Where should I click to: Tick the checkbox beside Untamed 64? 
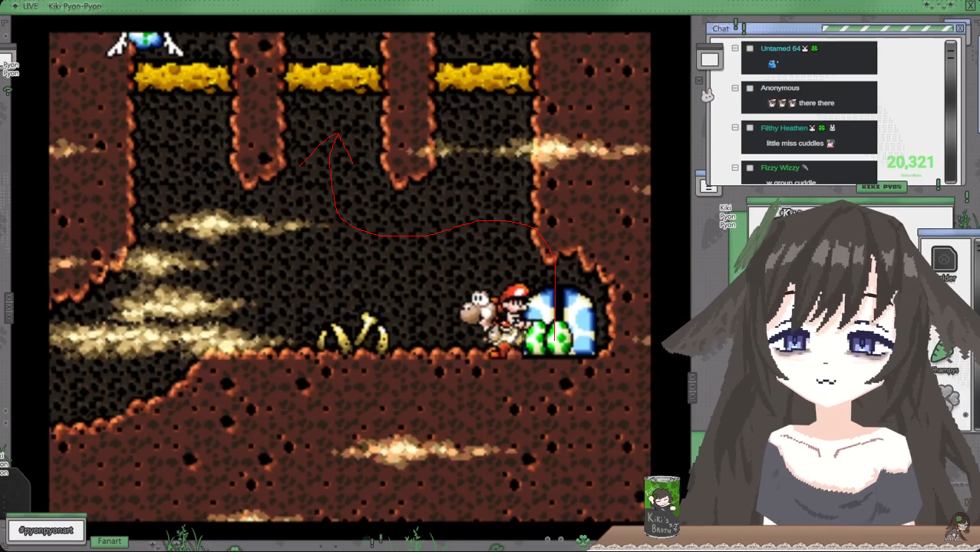pyautogui.click(x=750, y=48)
